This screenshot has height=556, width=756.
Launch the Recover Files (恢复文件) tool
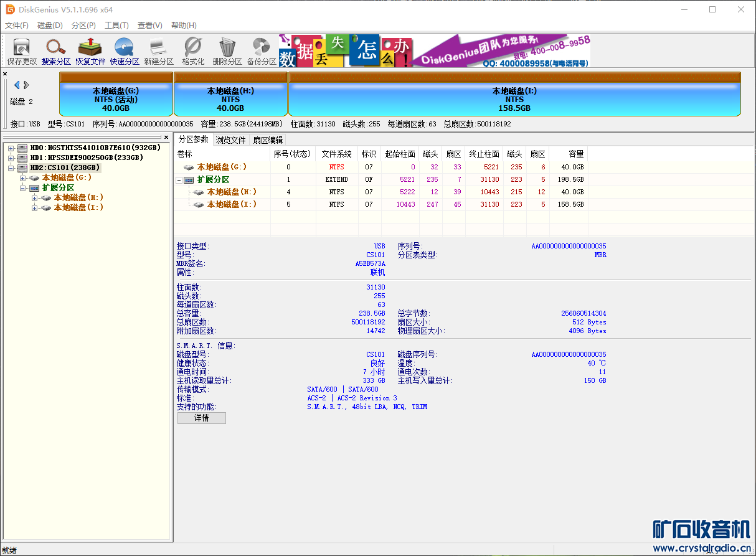[x=90, y=51]
